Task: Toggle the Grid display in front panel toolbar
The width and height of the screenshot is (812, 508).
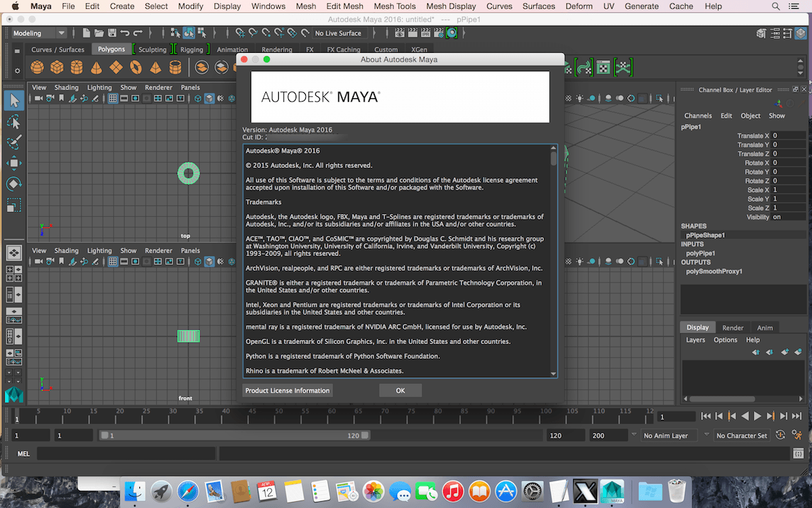Action: click(x=113, y=261)
